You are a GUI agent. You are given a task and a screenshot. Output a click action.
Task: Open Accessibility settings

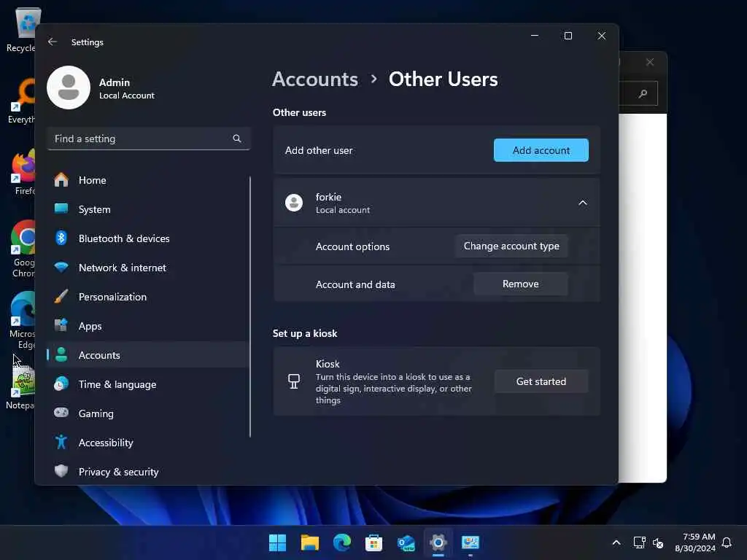[147, 443]
